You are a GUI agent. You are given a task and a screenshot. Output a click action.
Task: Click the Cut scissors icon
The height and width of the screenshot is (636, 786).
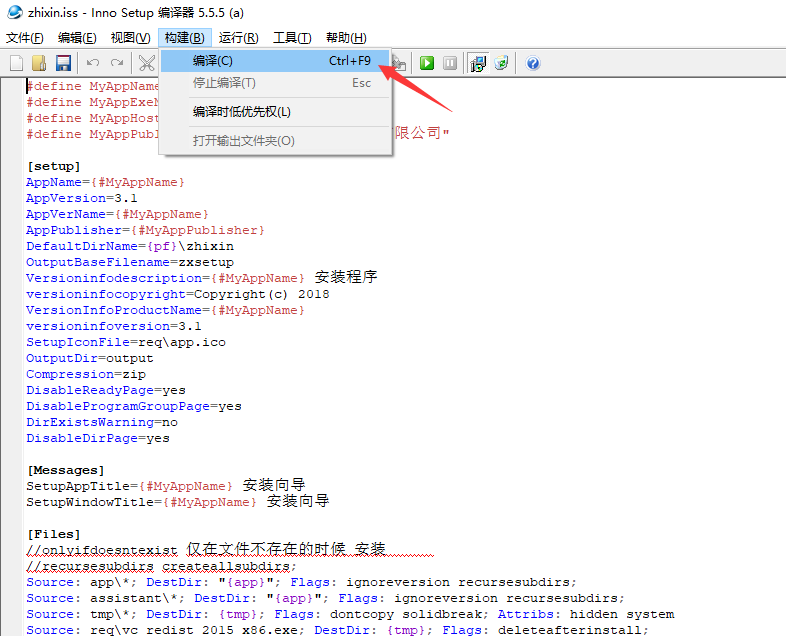coord(146,63)
